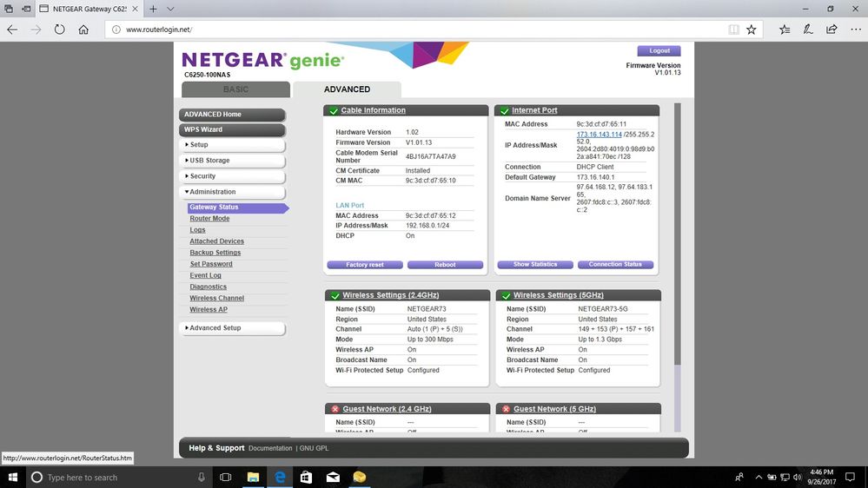Add page to favorites star icon
This screenshot has width=868, height=488.
coord(752,29)
